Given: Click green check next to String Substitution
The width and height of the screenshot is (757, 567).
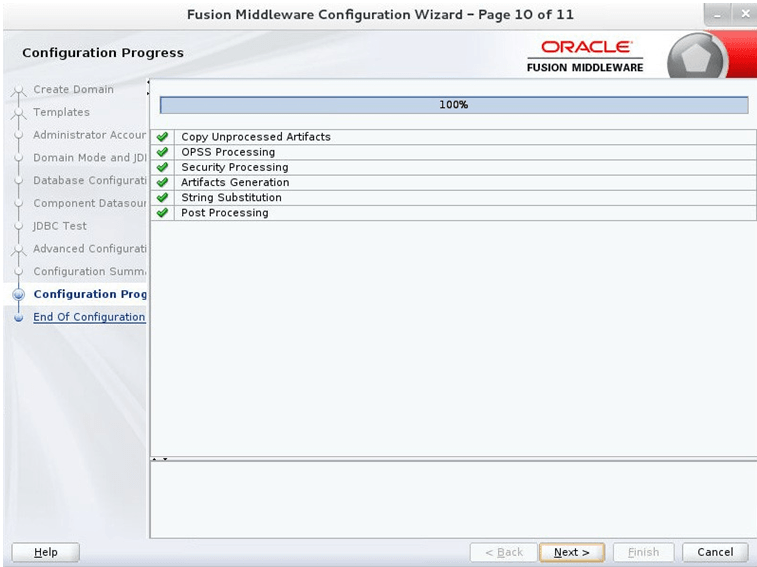Looking at the screenshot, I should pyautogui.click(x=163, y=198).
